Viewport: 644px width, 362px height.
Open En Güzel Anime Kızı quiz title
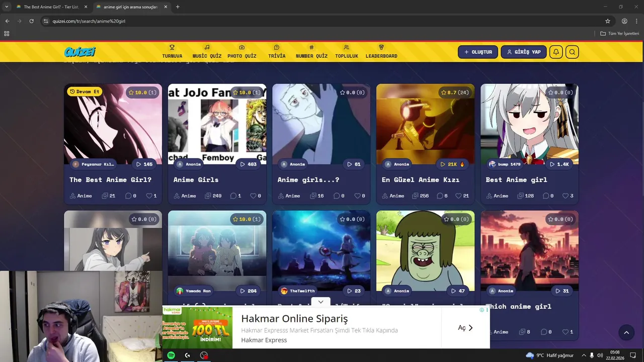point(421,179)
